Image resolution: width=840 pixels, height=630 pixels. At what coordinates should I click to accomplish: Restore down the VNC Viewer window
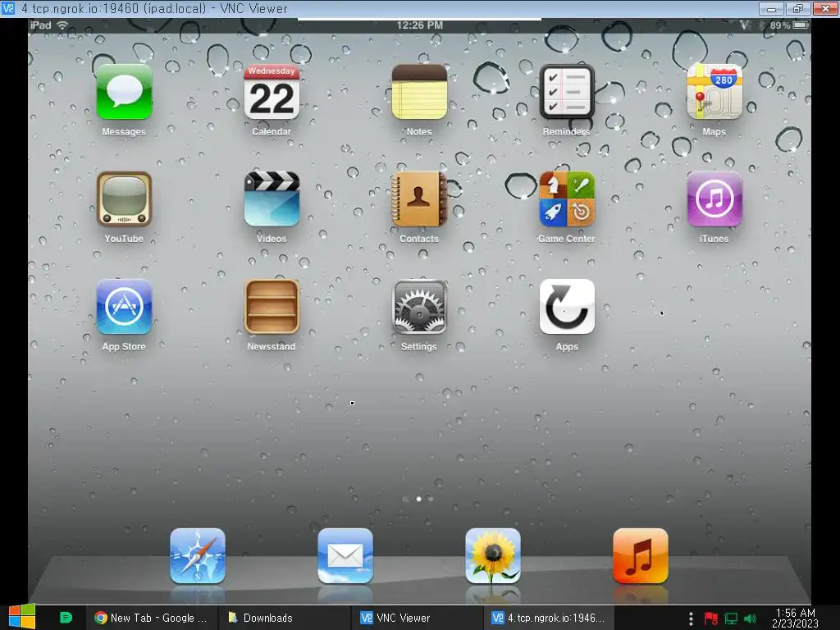(x=798, y=8)
